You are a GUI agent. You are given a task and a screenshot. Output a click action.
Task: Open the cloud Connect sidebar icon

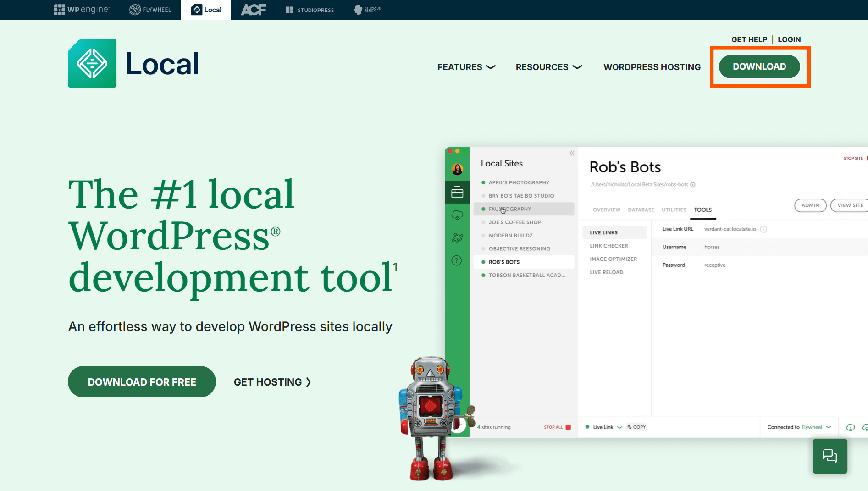coord(457,215)
